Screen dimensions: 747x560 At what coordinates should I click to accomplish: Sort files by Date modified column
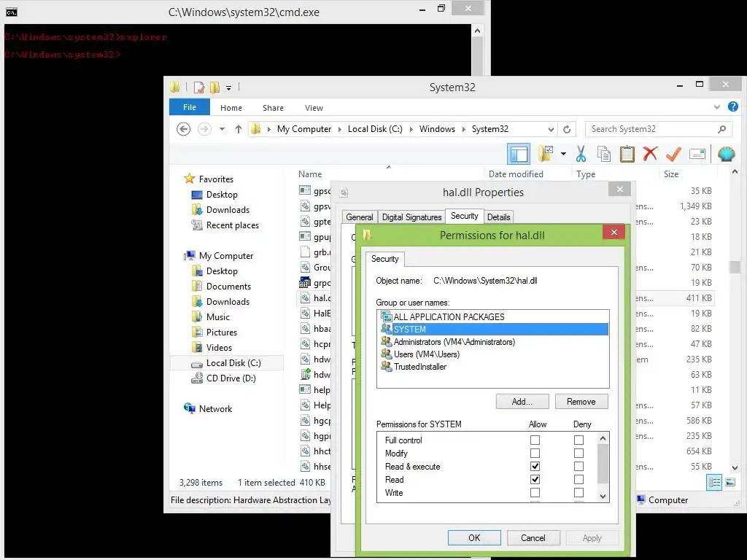[x=516, y=174]
